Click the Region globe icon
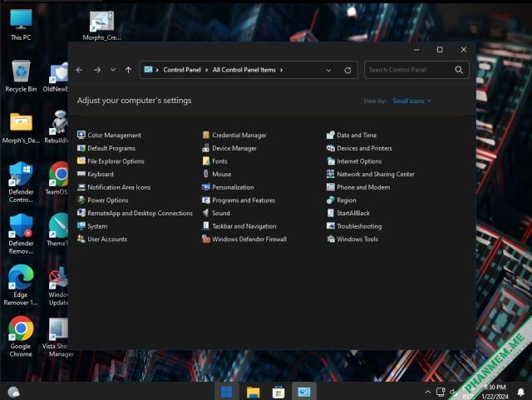The height and width of the screenshot is (400, 532). (x=331, y=200)
